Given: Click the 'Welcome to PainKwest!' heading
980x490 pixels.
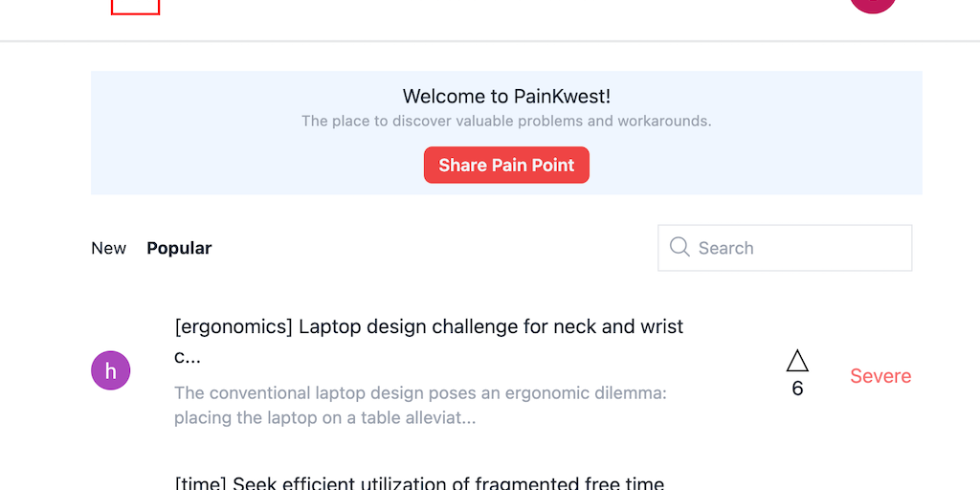Looking at the screenshot, I should point(506,96).
